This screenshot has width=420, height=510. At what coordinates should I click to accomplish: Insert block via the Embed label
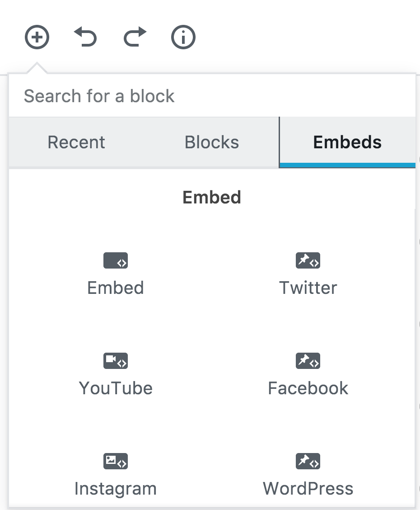(116, 288)
